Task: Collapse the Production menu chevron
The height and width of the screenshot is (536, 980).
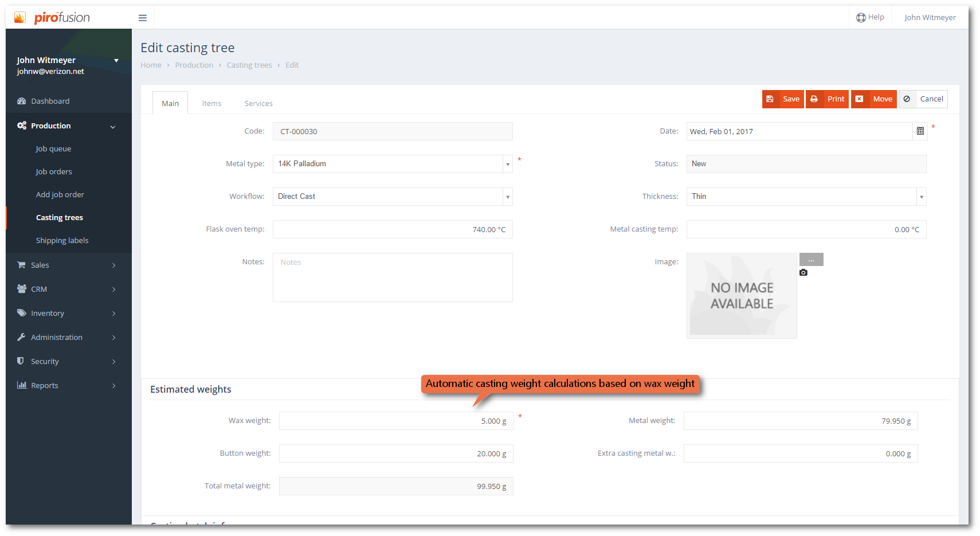Action: pos(113,126)
